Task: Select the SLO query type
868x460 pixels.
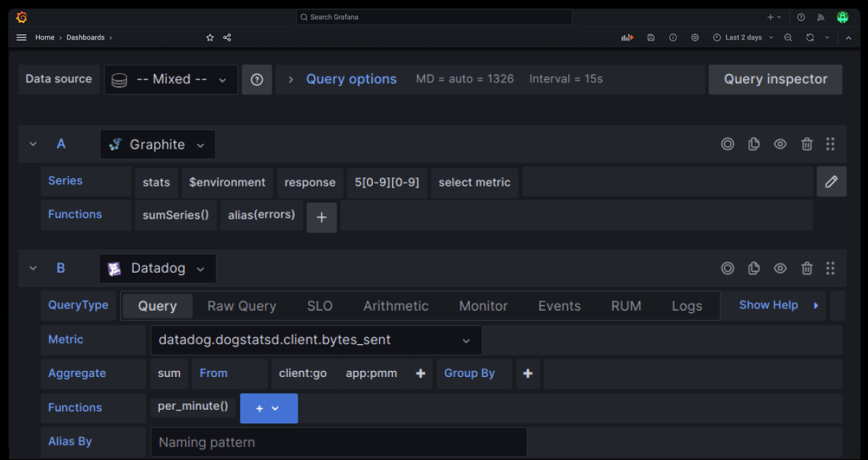Action: click(x=319, y=305)
